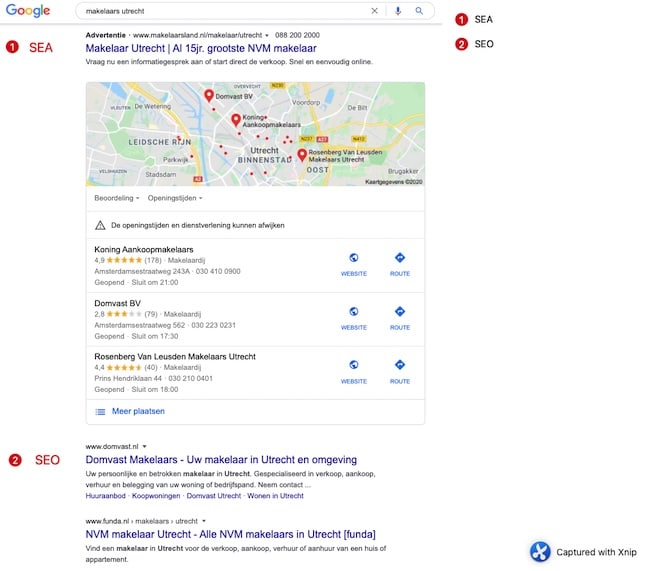Click the Leidsche Rijn map label

click(x=160, y=142)
